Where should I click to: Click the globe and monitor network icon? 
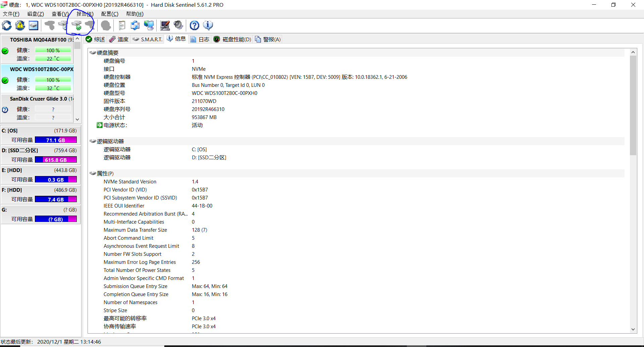click(149, 25)
